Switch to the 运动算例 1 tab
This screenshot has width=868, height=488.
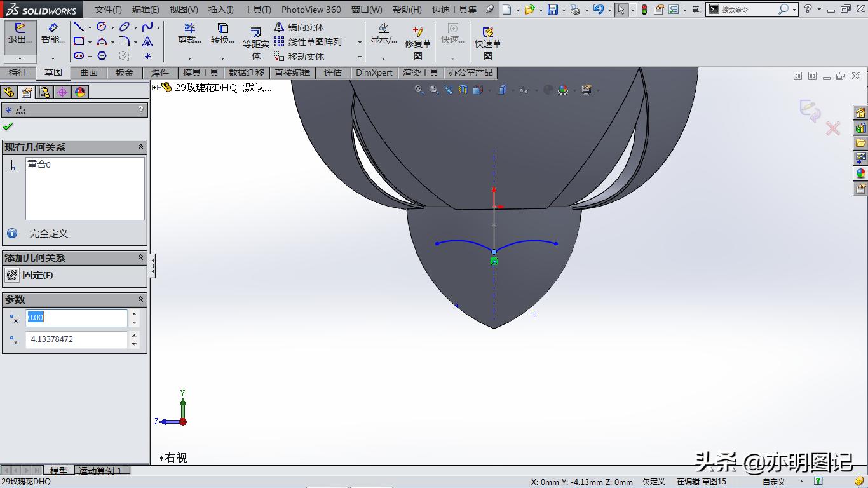(102, 470)
